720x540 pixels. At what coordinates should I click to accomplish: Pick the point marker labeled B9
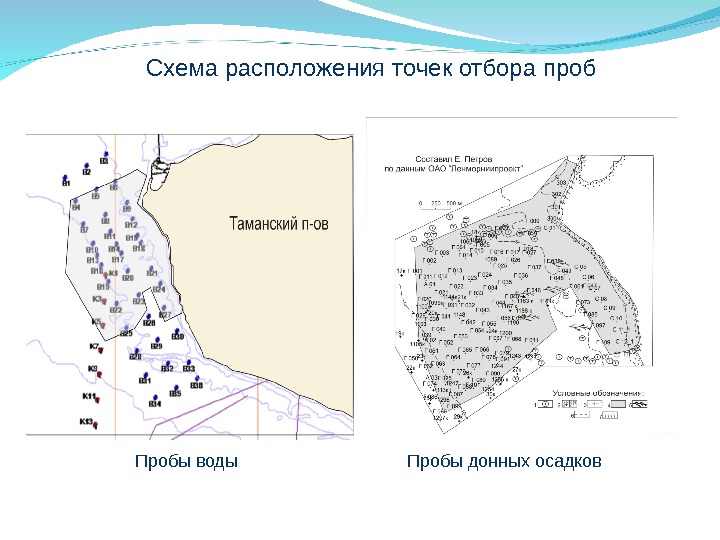(127, 203)
